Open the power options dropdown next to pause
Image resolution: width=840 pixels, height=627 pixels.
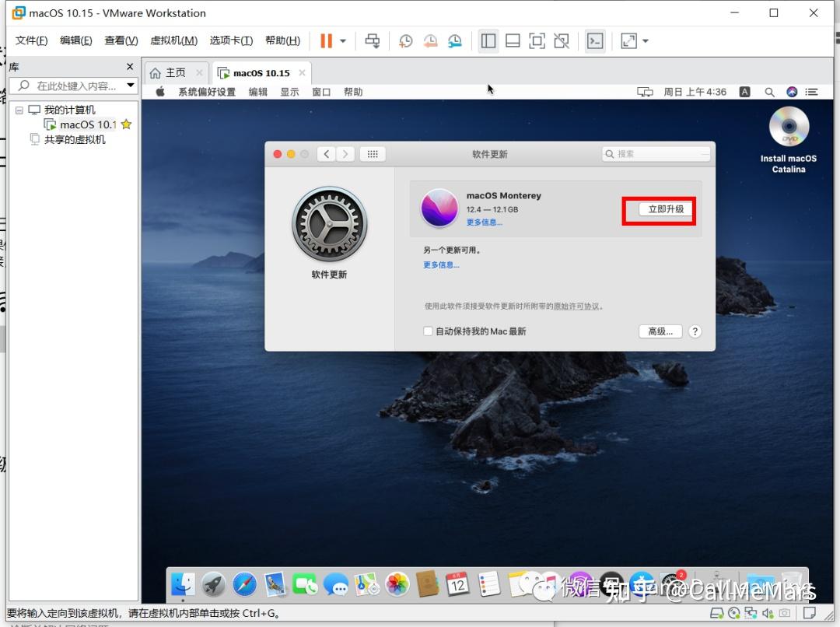[x=343, y=40]
